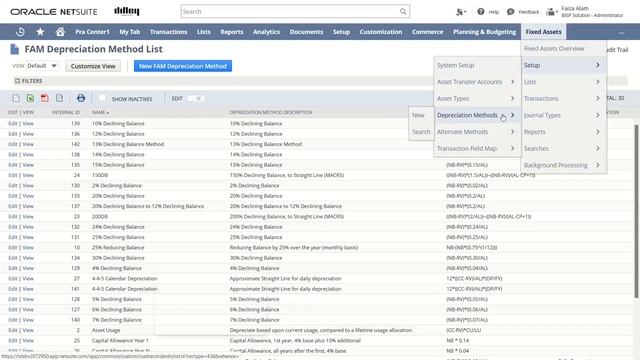Edit the 10% Declining Balance record
This screenshot has width=640, height=360.
click(13, 123)
